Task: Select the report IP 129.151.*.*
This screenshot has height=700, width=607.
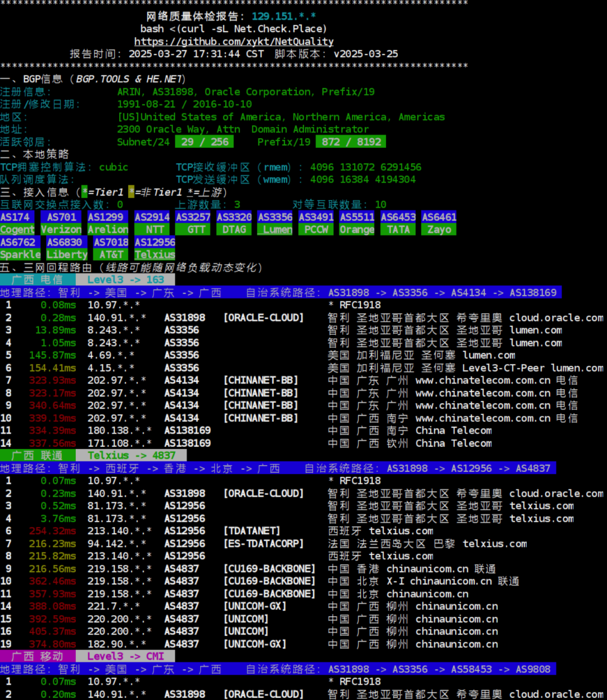Action: click(284, 16)
